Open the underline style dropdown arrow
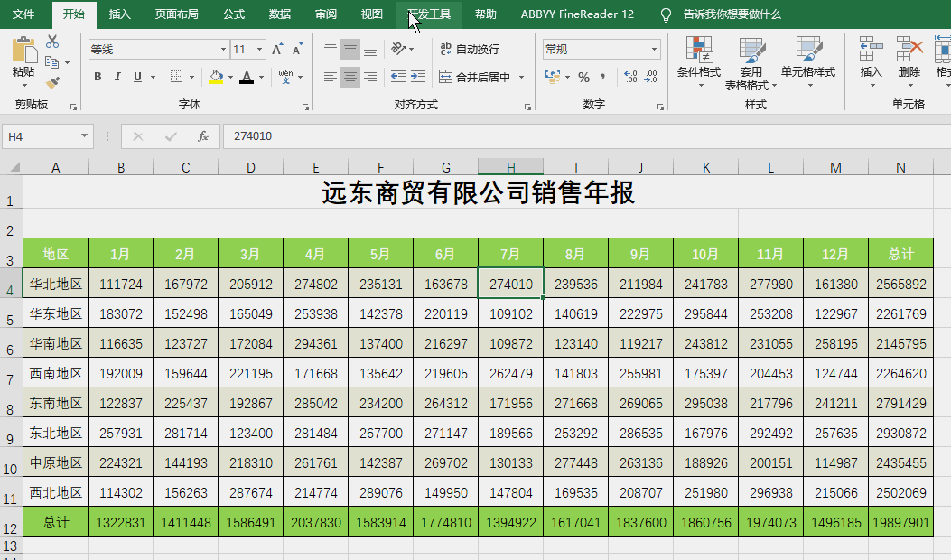This screenshot has width=951, height=560. (153, 77)
